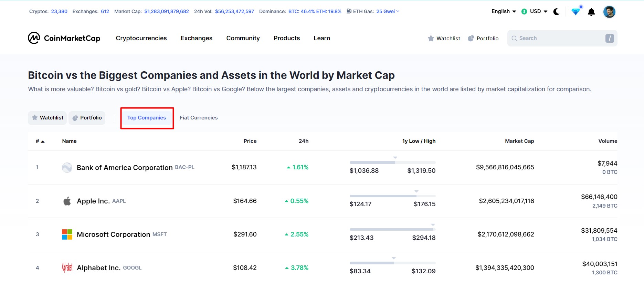Open Apple Inc. company name
The image size is (644, 284).
[x=93, y=201]
